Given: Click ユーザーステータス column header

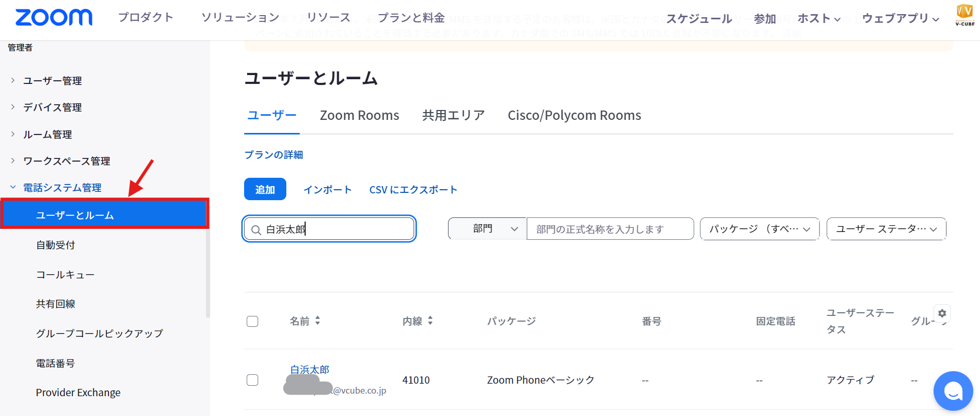Looking at the screenshot, I should coord(860,321).
